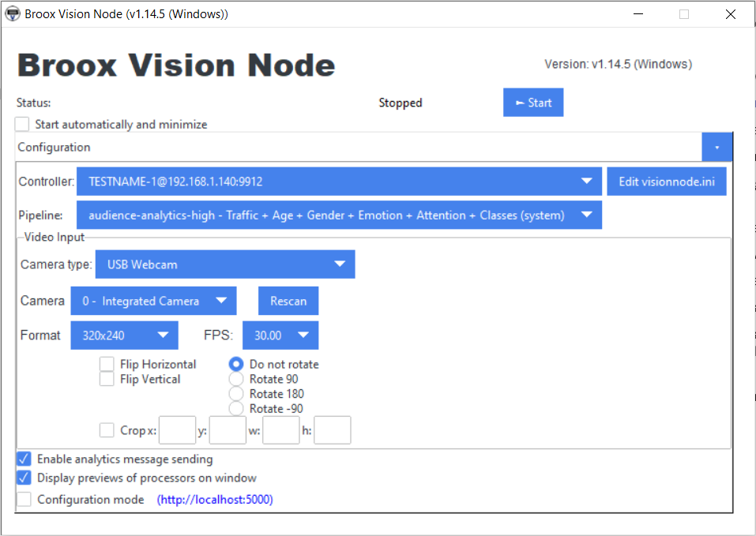Check Flip Horizontal
The width and height of the screenshot is (756, 536).
pos(107,364)
